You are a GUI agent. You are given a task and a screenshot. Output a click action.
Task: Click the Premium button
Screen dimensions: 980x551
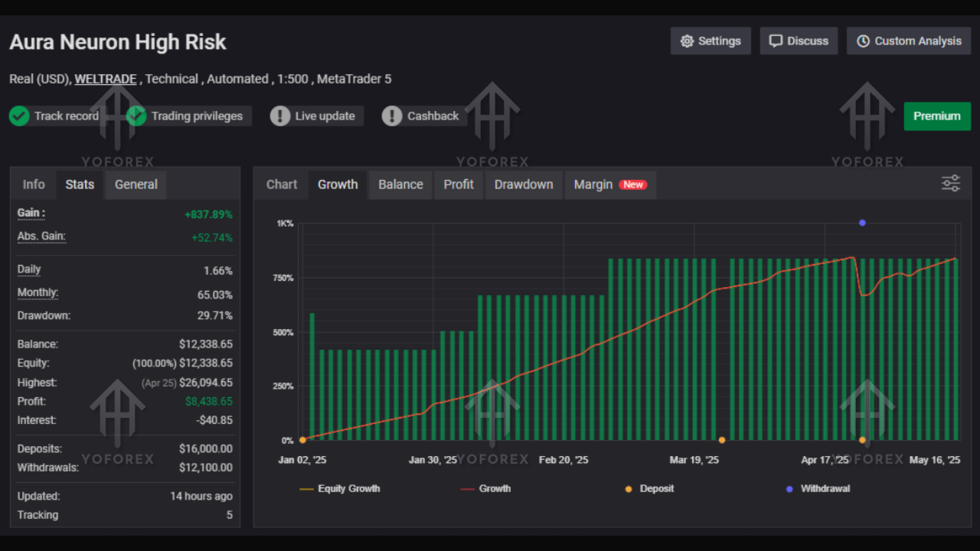pyautogui.click(x=937, y=116)
